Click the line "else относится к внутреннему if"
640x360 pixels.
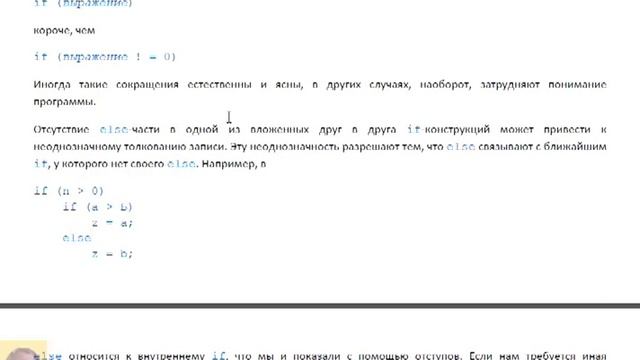[320, 356]
